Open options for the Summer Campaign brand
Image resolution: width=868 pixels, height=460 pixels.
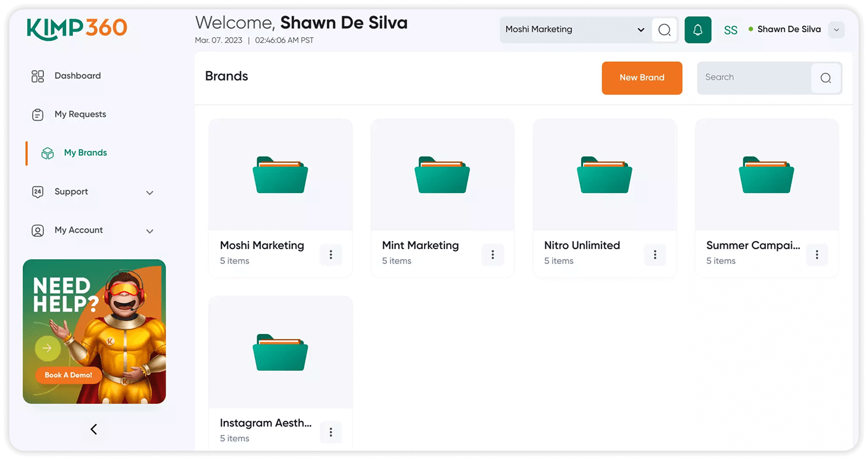817,254
